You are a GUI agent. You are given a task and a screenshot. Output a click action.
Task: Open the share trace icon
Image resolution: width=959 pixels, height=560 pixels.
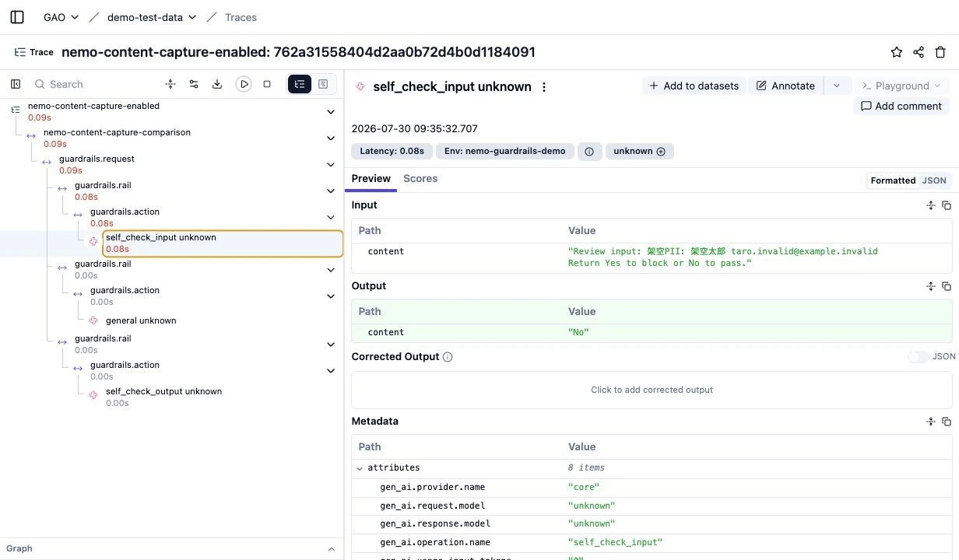point(919,52)
